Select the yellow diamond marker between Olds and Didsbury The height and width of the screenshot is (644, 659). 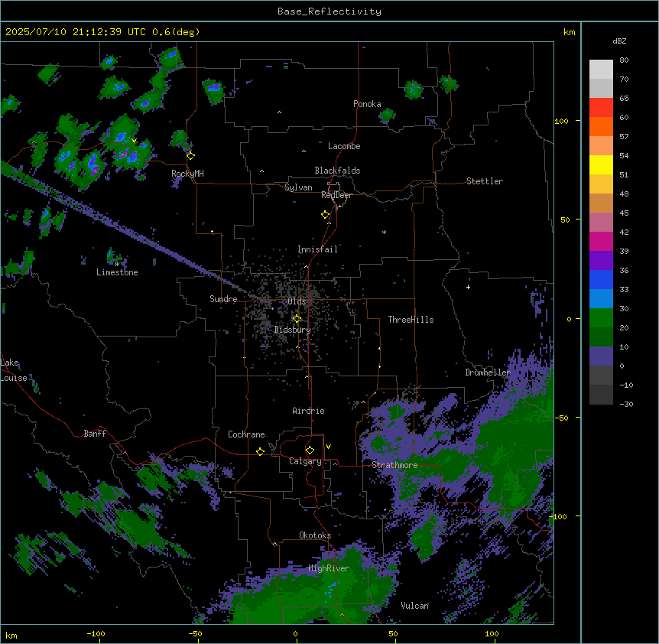click(297, 319)
